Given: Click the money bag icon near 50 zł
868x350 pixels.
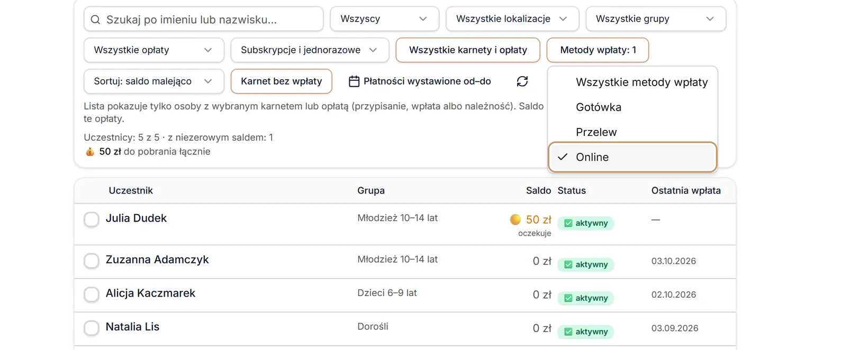Looking at the screenshot, I should tap(90, 152).
